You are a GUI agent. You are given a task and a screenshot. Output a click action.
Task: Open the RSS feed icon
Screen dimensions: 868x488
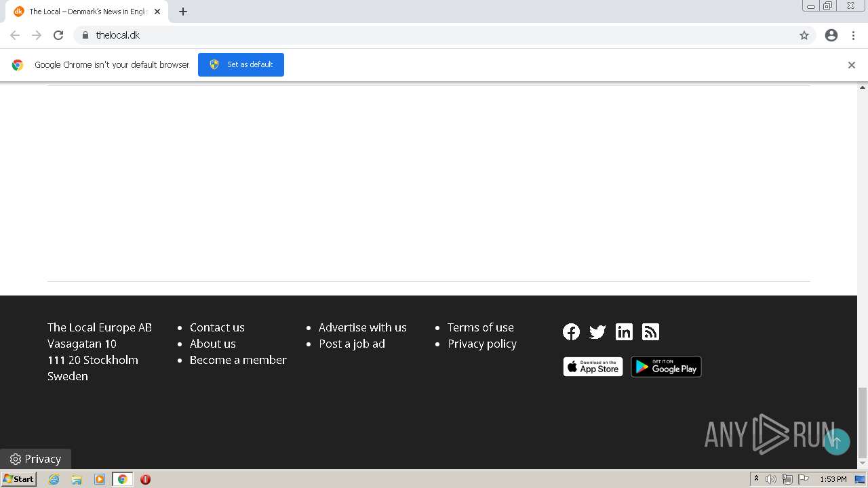click(x=650, y=331)
